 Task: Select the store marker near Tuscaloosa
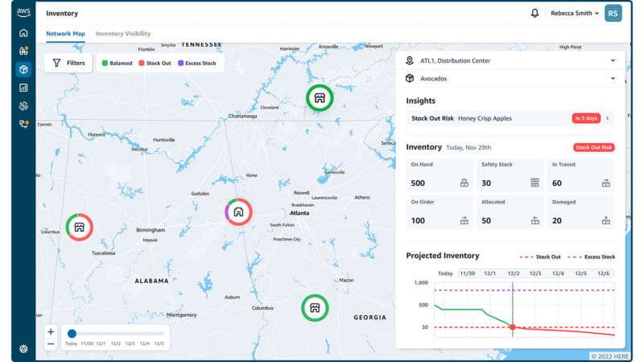tap(79, 227)
